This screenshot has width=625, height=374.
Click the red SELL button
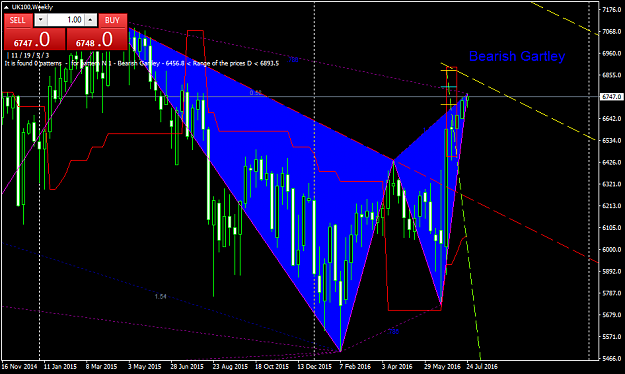(18, 20)
